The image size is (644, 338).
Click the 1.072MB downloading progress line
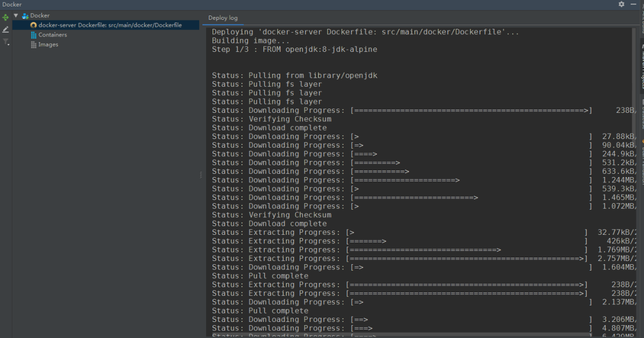tap(424, 206)
